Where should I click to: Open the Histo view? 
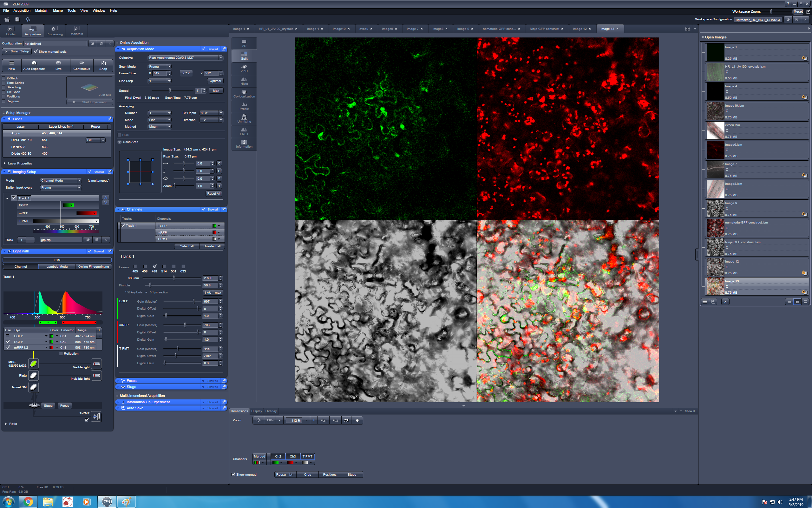244,81
